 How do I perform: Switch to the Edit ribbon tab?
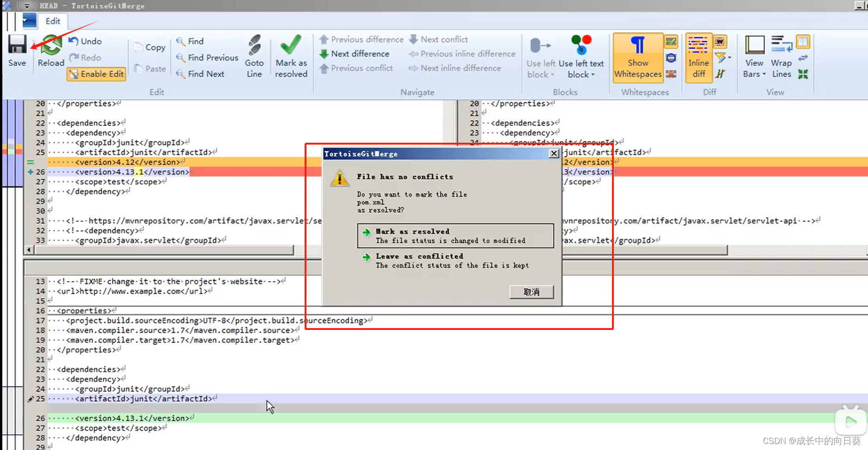[53, 21]
